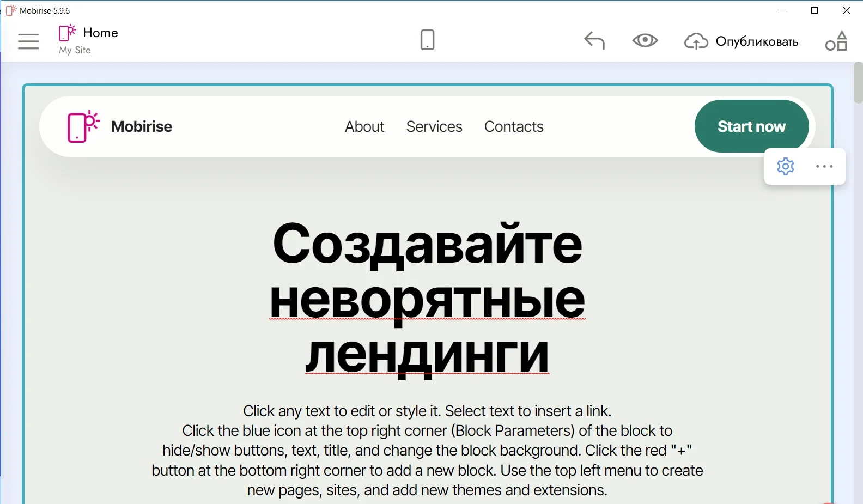Open the shapes icon for themes and extensions
863x504 pixels.
coord(836,41)
